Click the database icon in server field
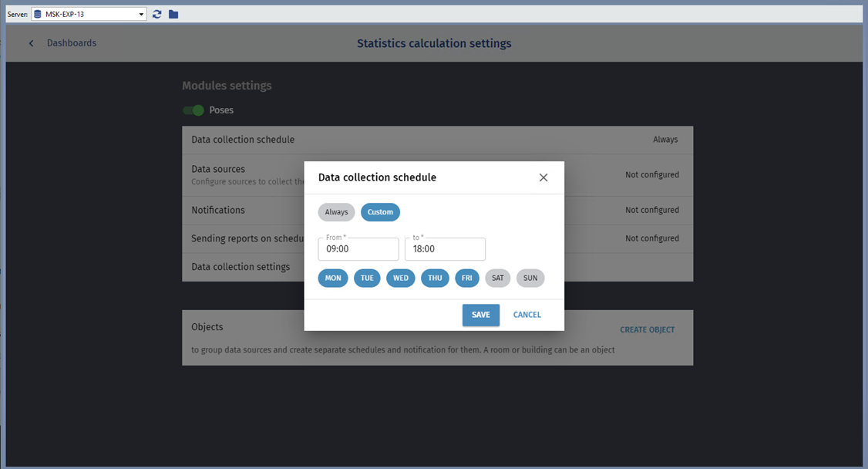This screenshot has height=469, width=868. click(x=38, y=14)
